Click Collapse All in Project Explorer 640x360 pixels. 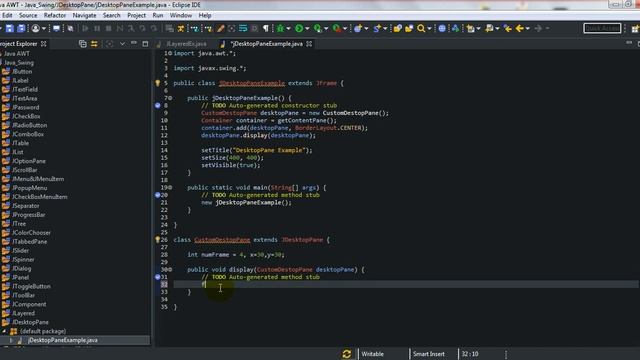click(82, 44)
